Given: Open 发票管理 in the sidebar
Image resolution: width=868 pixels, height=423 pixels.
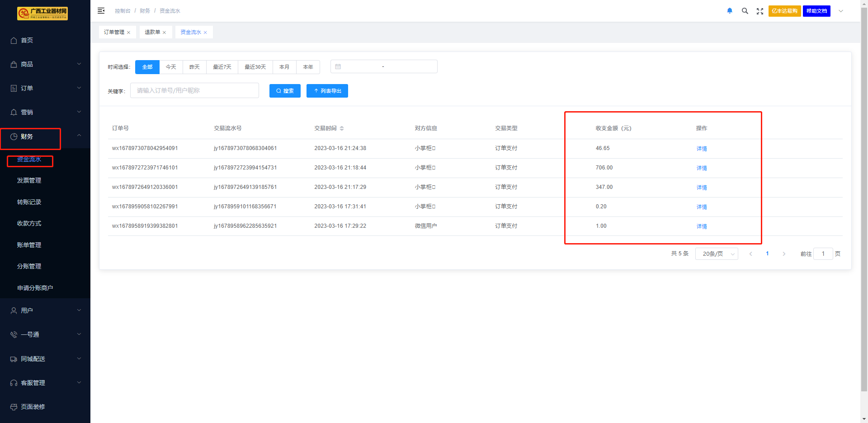Looking at the screenshot, I should click(x=29, y=180).
